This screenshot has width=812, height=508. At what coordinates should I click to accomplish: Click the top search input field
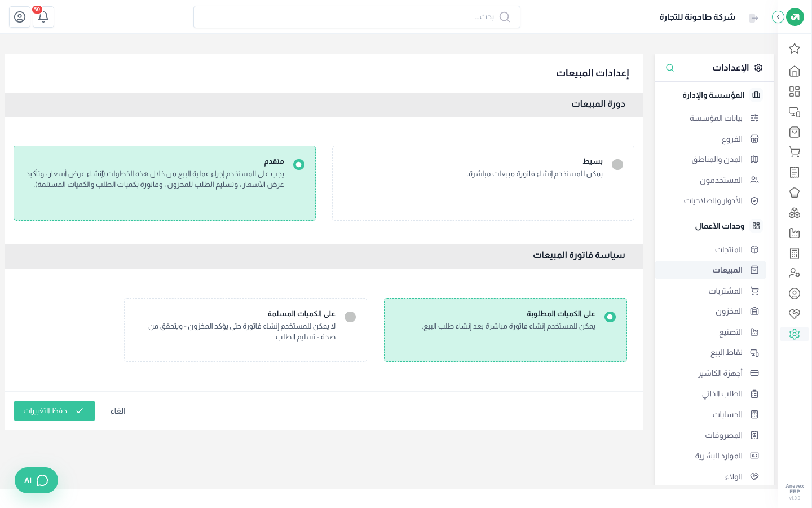(x=357, y=17)
